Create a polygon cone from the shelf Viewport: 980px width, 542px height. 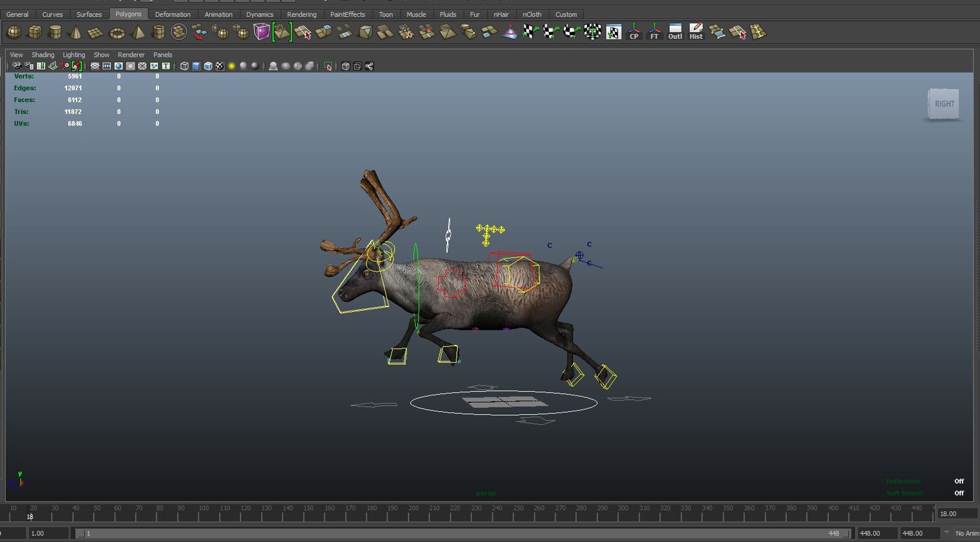coord(76,32)
